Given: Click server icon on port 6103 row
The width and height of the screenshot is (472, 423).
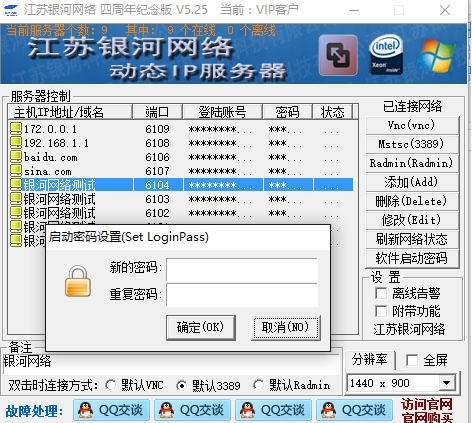Looking at the screenshot, I should [x=15, y=199].
